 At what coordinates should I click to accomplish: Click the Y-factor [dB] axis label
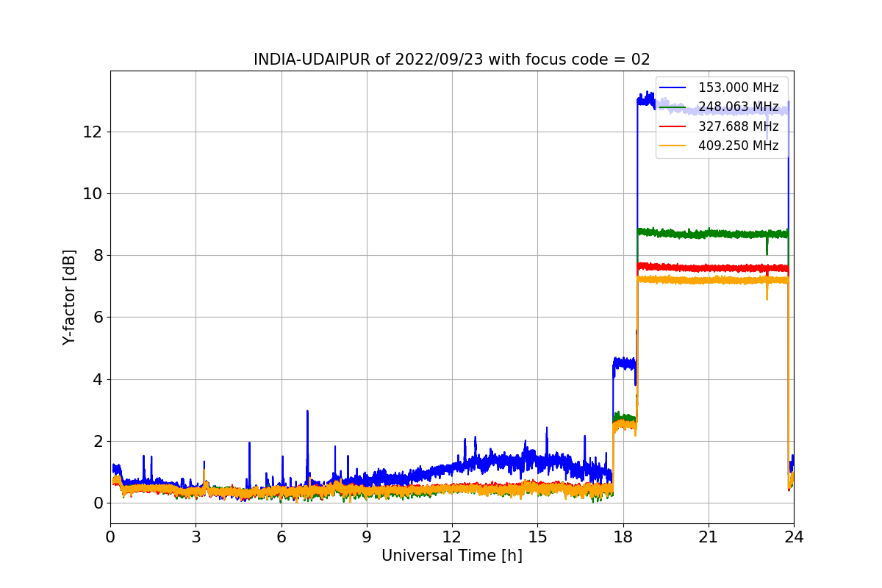click(x=69, y=297)
